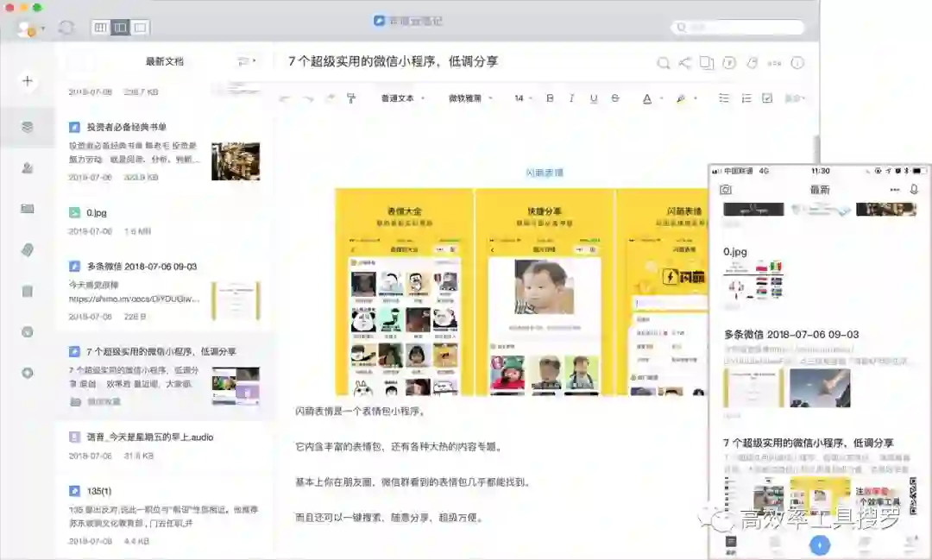Viewport: 932px width, 560px height.
Task: Expand the font size 14 dropdown
Action: [x=523, y=98]
